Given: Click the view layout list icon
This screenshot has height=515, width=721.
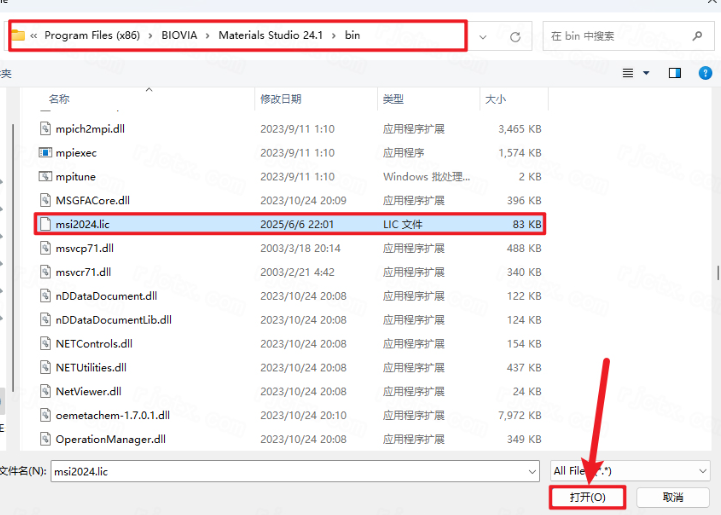Looking at the screenshot, I should click(x=628, y=73).
